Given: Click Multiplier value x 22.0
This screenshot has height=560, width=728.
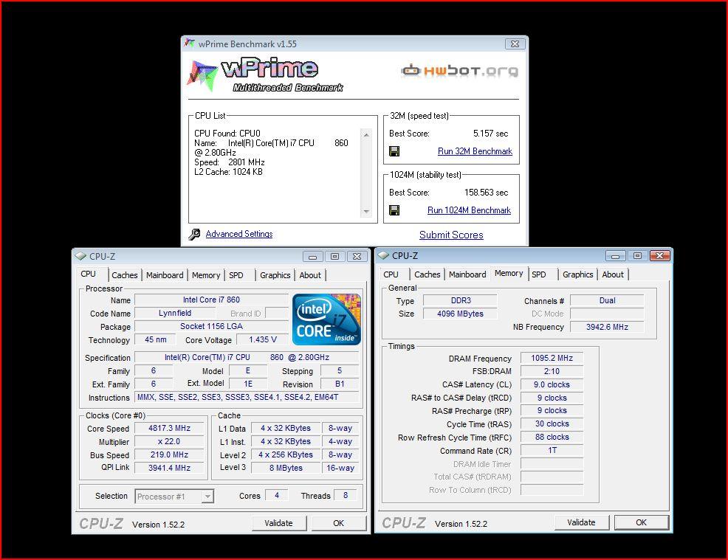Looking at the screenshot, I should tap(170, 442).
